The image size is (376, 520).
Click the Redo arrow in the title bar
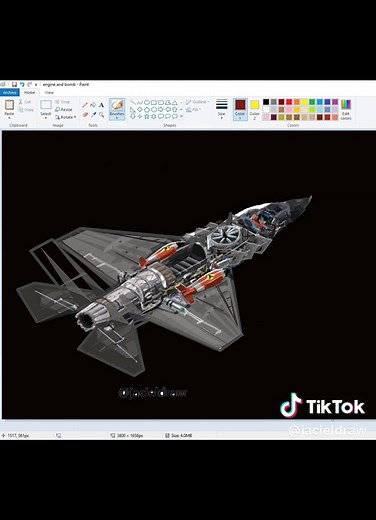[29, 85]
